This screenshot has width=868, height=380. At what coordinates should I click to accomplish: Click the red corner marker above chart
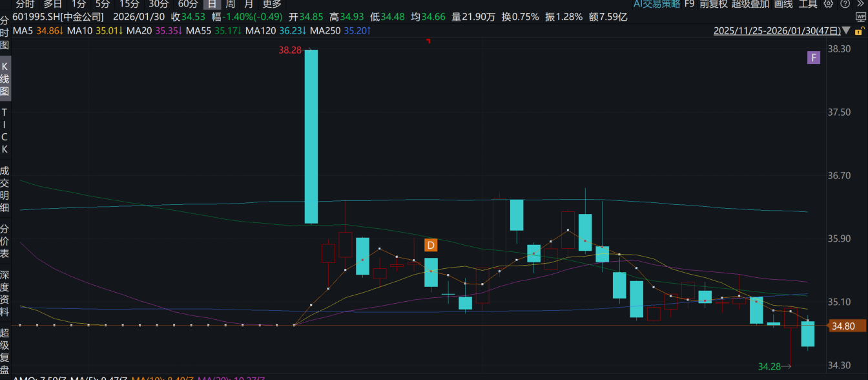tap(428, 41)
